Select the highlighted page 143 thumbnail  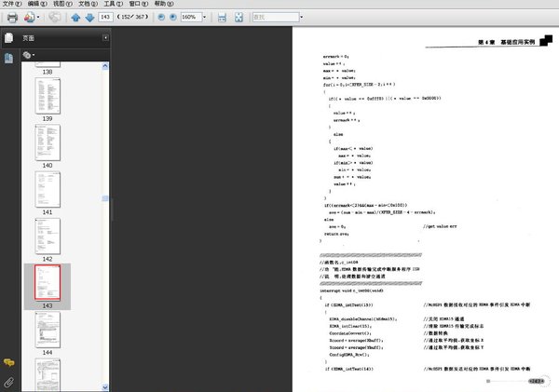[x=48, y=283]
